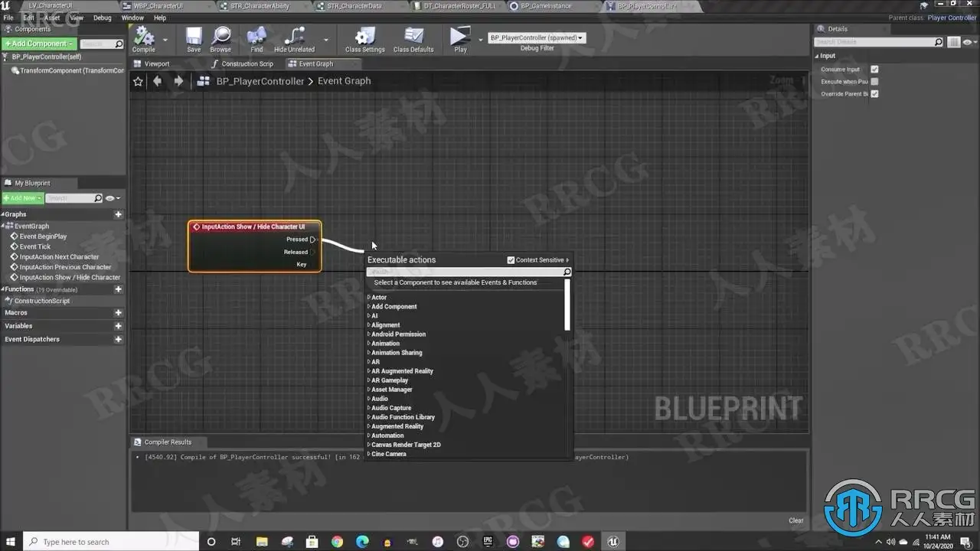Select the Pressed execution pin on the InputAction node

click(x=312, y=240)
